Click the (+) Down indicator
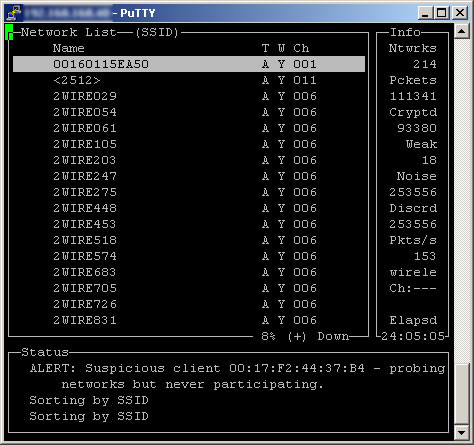This screenshot has width=474, height=445. tap(318, 336)
